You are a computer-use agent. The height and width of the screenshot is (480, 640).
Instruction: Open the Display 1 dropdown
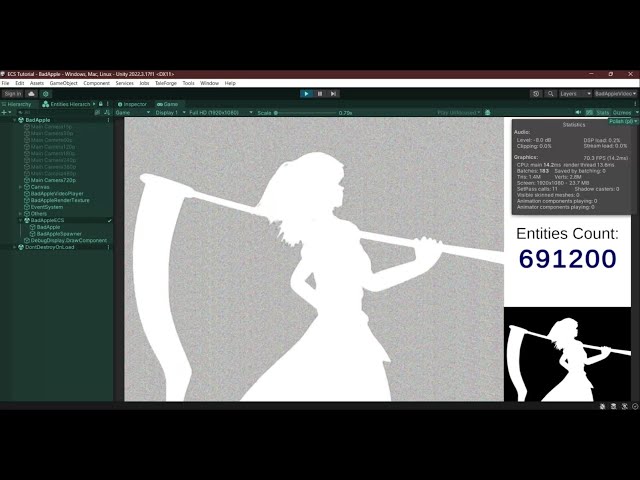(170, 112)
